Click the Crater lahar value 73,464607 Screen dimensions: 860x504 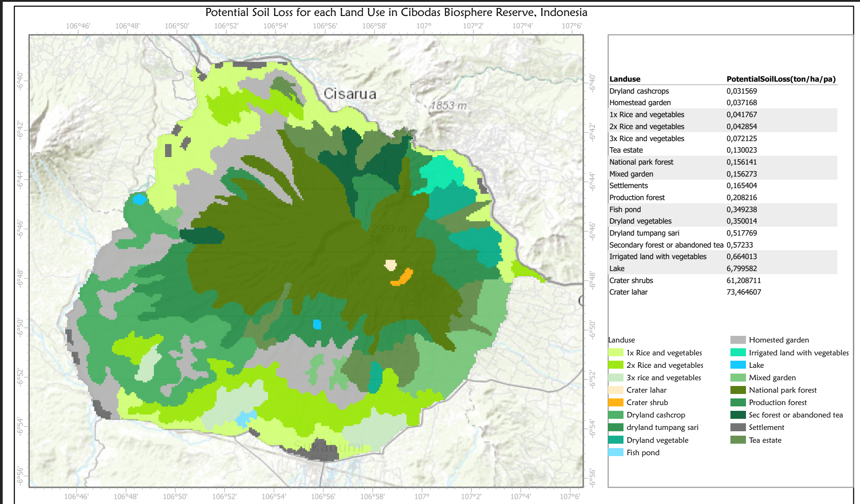click(x=744, y=292)
